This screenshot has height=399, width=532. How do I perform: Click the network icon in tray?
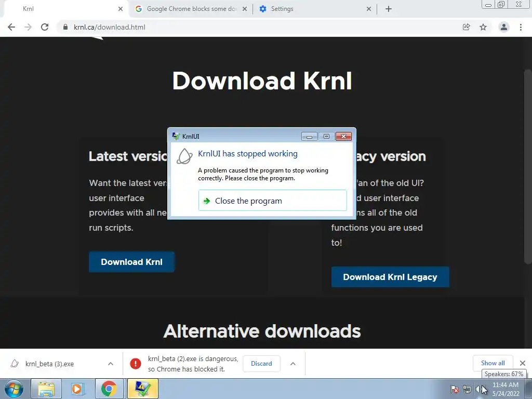pyautogui.click(x=467, y=389)
